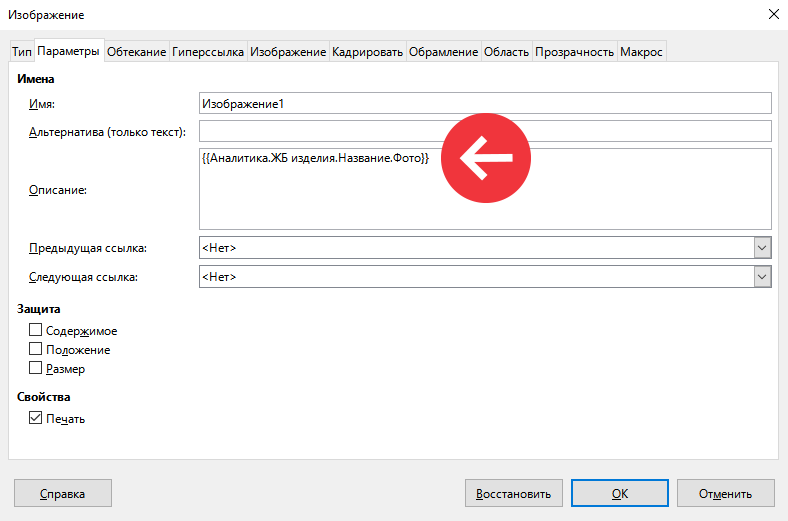Expand the Следующая ссылка dropdown arrow

(762, 277)
